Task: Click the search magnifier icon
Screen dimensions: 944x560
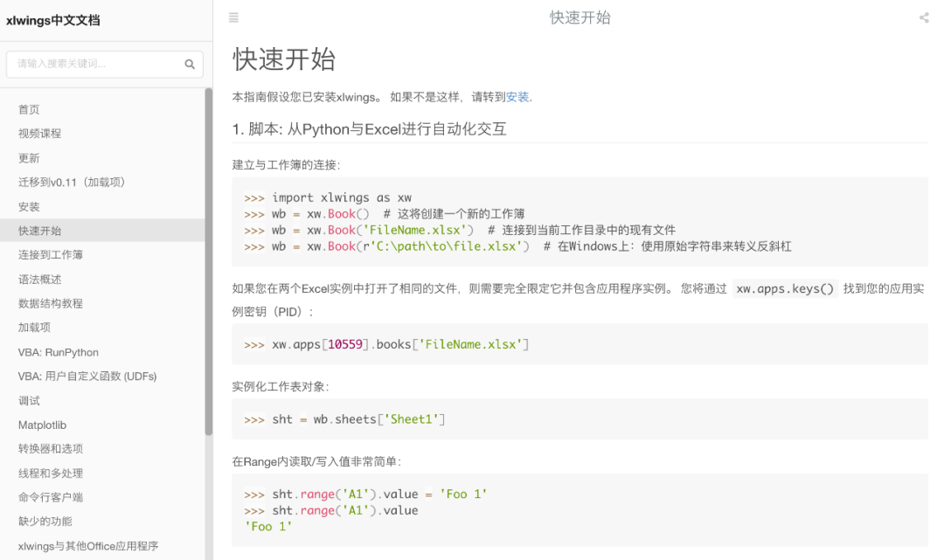Action: [x=190, y=64]
